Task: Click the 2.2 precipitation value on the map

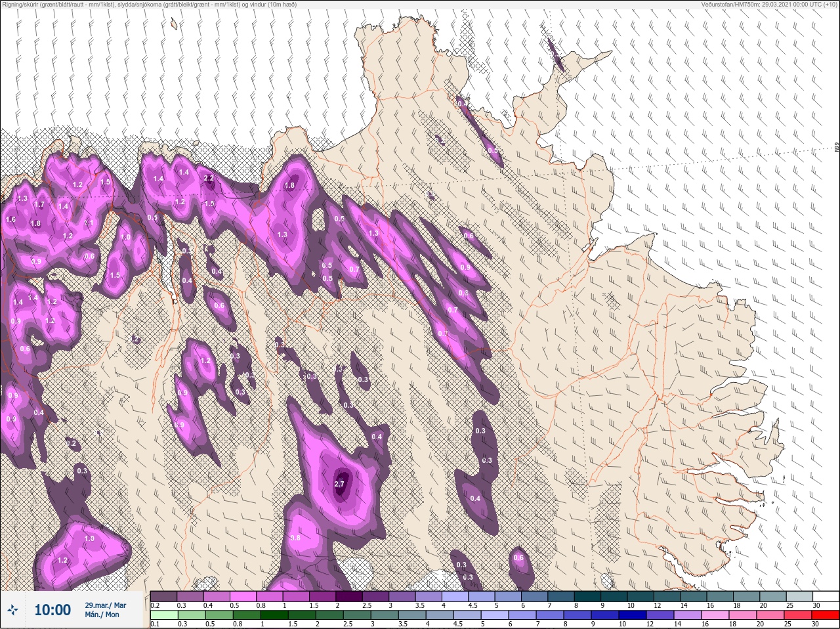Action: pos(209,178)
